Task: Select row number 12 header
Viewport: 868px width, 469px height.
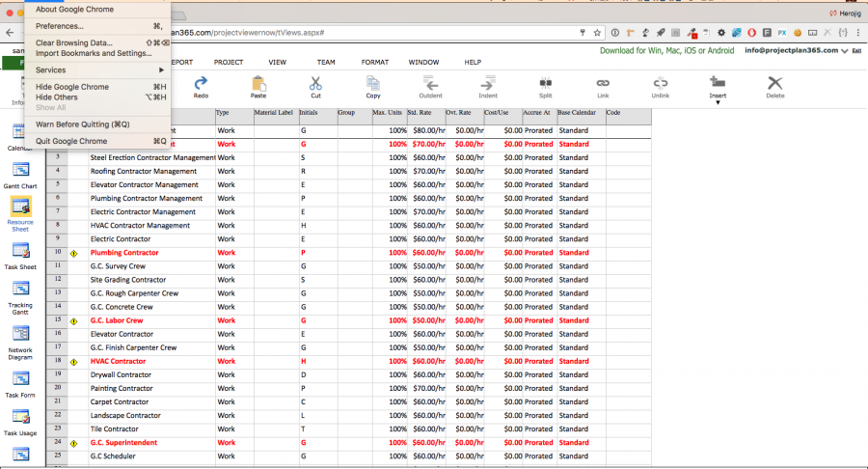Action: click(58, 280)
